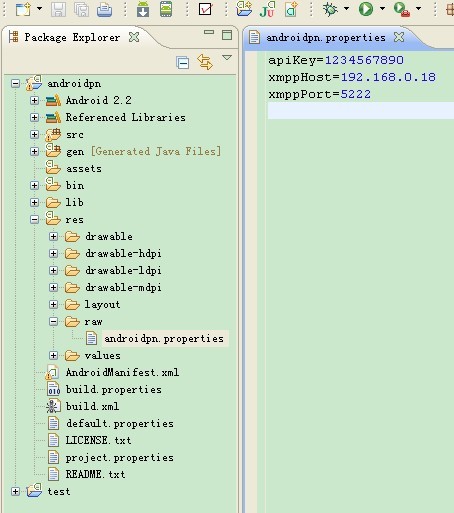Open the Package Explorer view menu triangle

pos(227,58)
